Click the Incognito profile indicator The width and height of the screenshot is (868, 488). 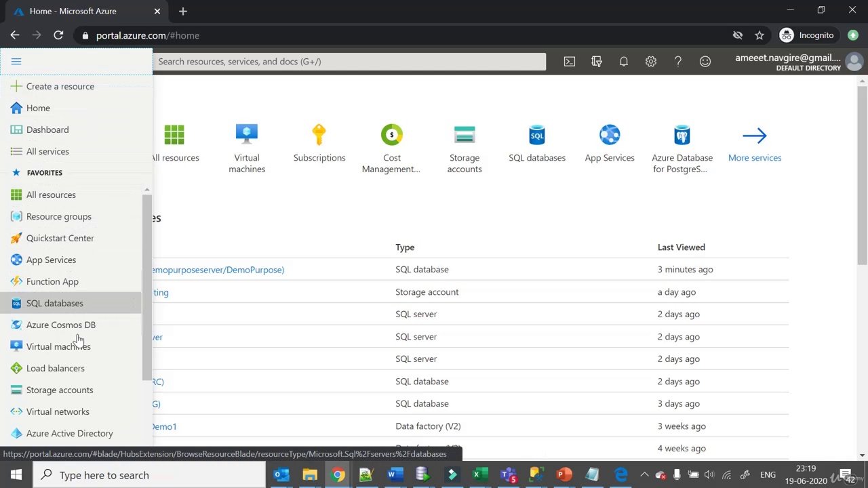coord(807,35)
